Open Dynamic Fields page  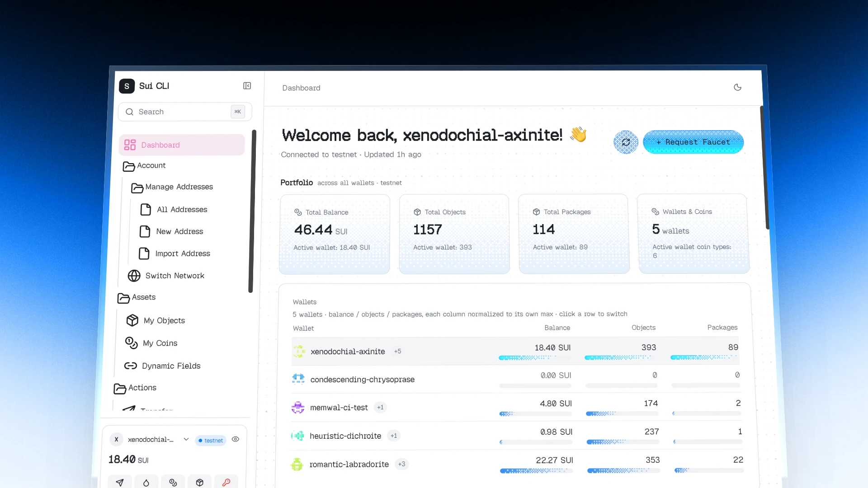click(162, 366)
